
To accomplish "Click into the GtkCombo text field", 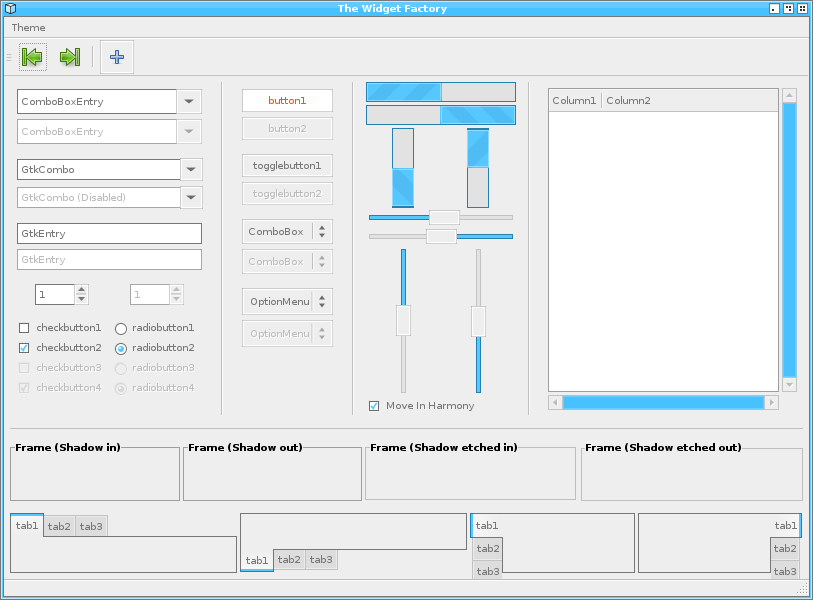I will (x=99, y=169).
